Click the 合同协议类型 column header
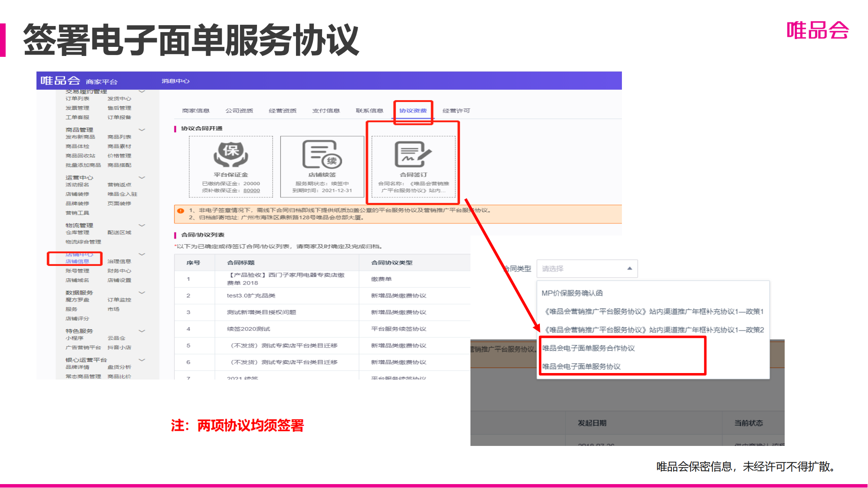This screenshot has width=868, height=488. pyautogui.click(x=392, y=262)
